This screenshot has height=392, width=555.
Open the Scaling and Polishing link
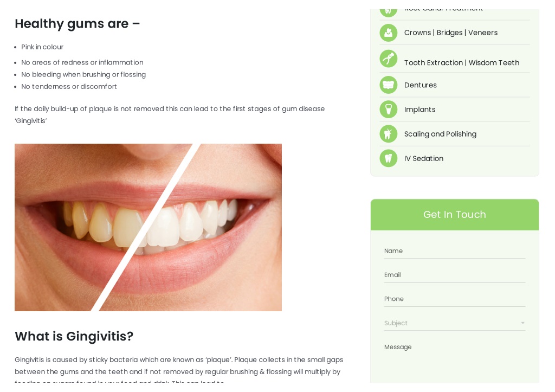pos(440,134)
